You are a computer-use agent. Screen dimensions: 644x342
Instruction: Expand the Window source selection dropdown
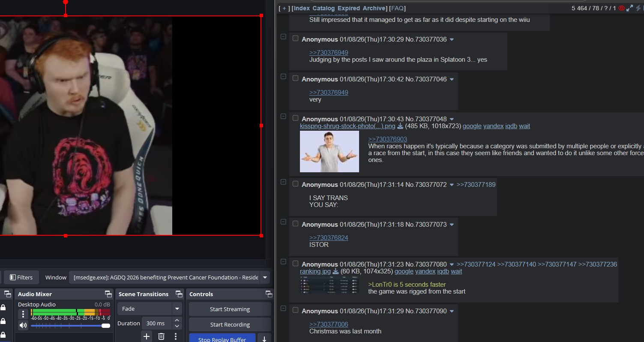coord(265,277)
